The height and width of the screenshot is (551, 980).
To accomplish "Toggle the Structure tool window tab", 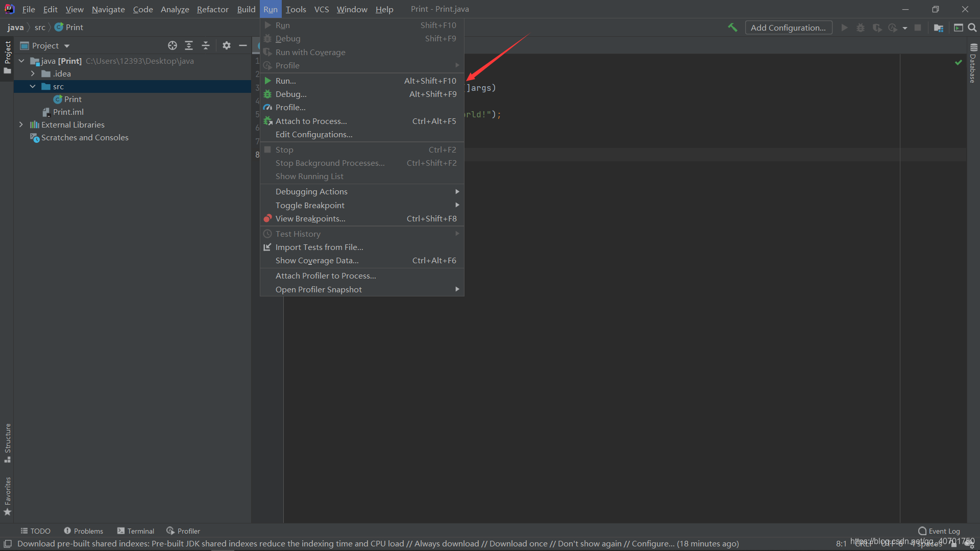I will [7, 442].
